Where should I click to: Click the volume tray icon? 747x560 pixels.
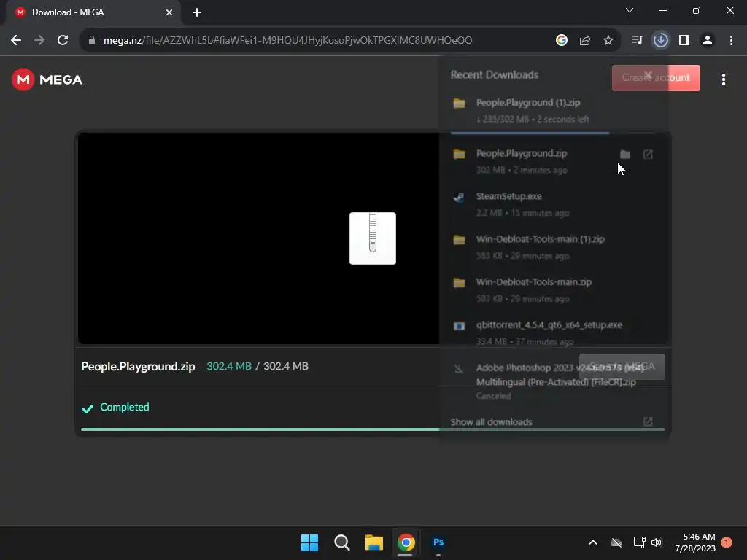coord(657,542)
